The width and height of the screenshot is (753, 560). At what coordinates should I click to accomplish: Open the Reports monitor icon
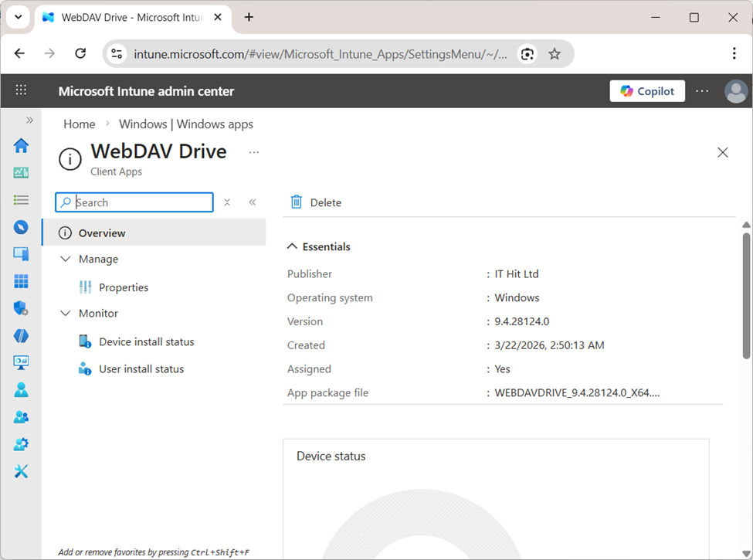[x=21, y=362]
